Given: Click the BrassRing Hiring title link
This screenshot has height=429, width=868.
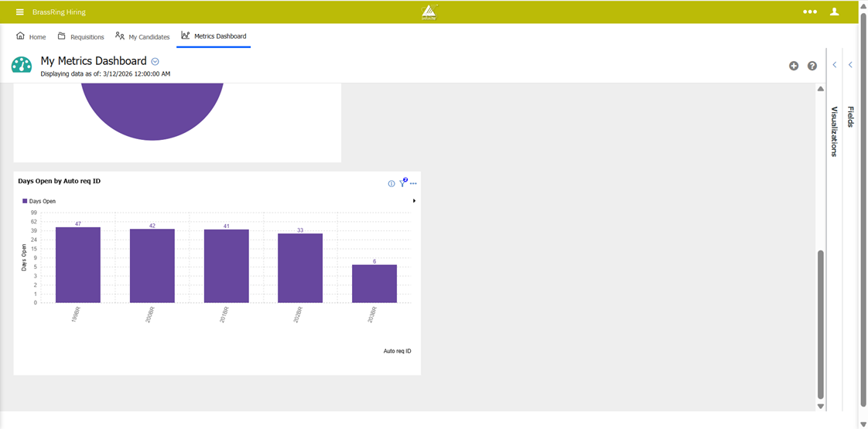Looking at the screenshot, I should 59,12.
